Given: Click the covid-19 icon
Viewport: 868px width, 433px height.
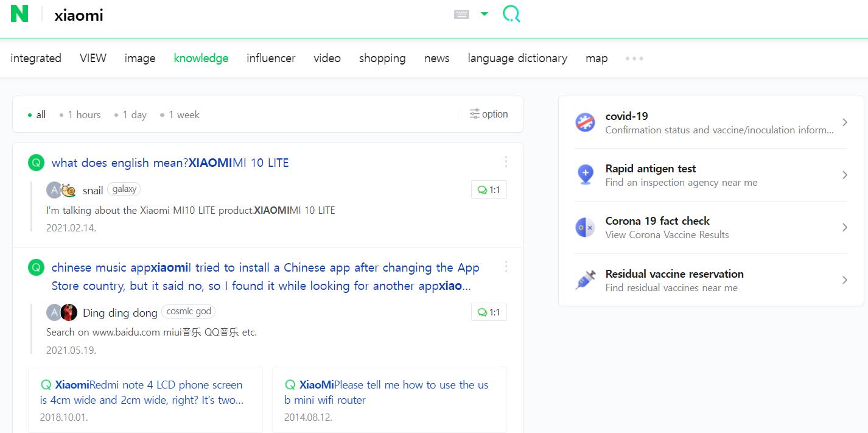Looking at the screenshot, I should pyautogui.click(x=585, y=122).
